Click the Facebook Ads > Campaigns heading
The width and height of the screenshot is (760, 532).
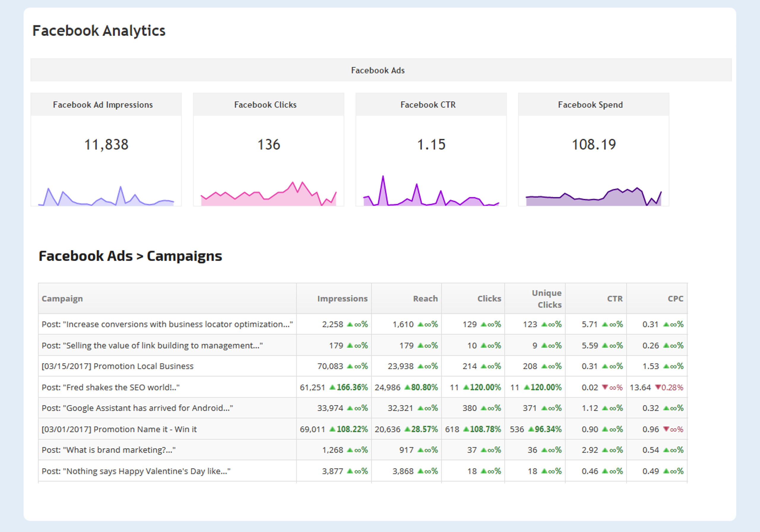pyautogui.click(x=130, y=256)
